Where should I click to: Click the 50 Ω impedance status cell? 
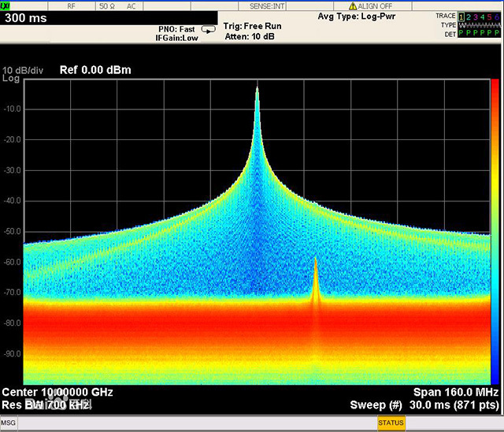[x=107, y=6]
